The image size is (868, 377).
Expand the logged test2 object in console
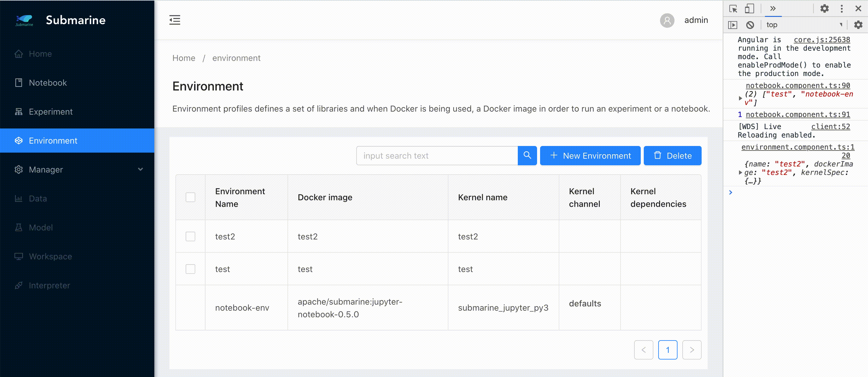[740, 172]
